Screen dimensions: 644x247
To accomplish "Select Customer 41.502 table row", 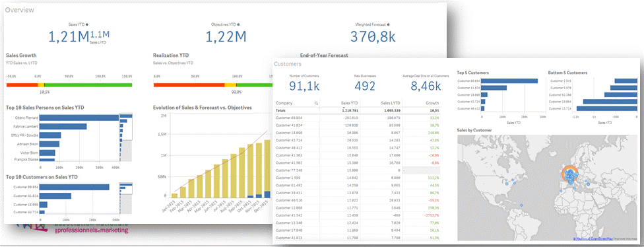I will coord(358,162).
